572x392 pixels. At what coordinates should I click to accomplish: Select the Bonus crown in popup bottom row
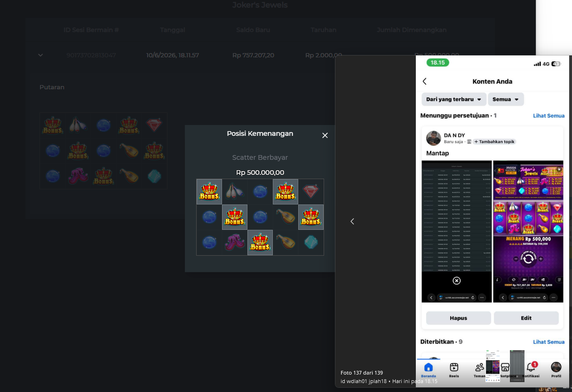click(x=260, y=243)
